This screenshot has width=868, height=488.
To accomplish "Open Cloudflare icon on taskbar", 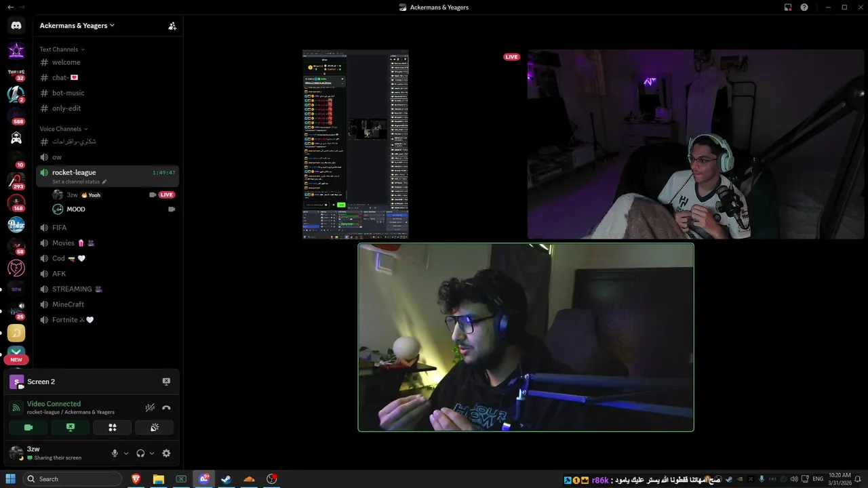I will click(x=249, y=479).
